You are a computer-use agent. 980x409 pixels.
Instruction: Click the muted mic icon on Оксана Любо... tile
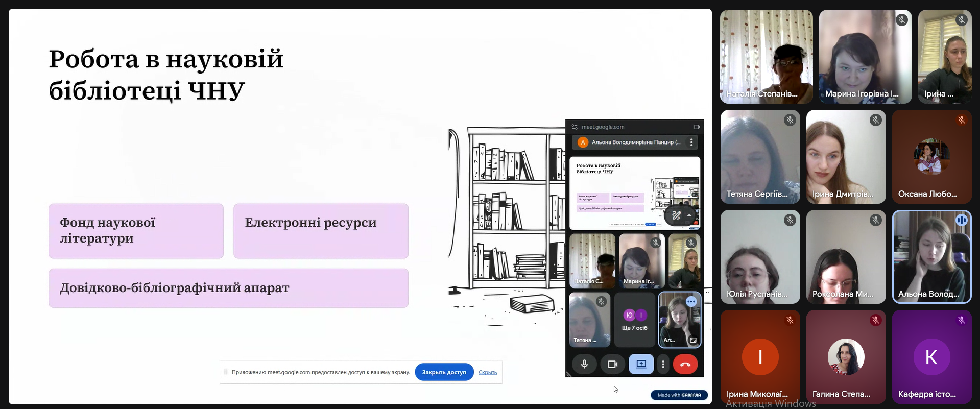point(962,120)
